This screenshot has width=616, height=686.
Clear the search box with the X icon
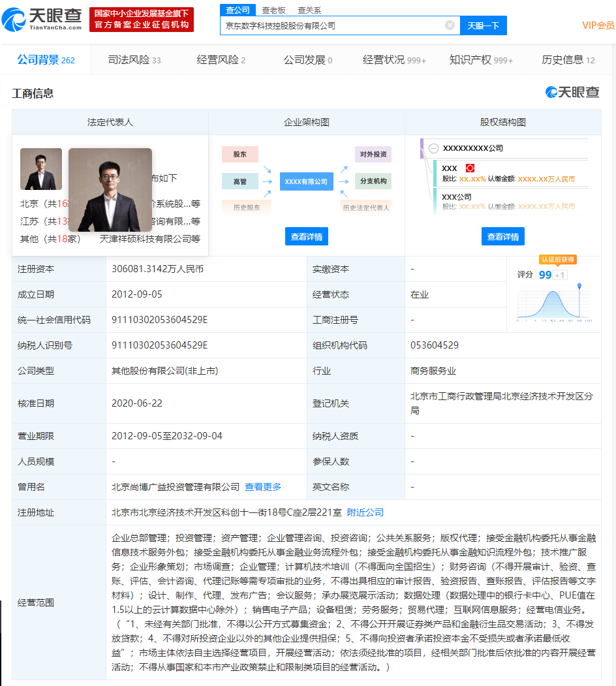coord(450,25)
